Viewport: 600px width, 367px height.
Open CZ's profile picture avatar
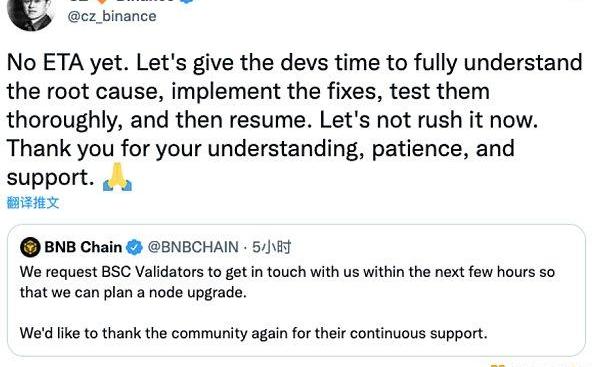(31, 15)
